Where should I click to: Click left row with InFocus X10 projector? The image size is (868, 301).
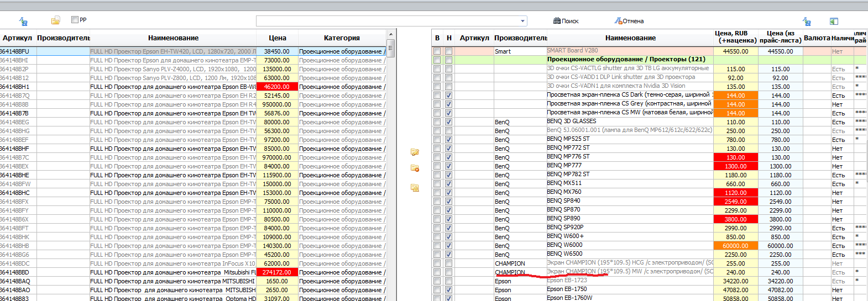(x=192, y=263)
